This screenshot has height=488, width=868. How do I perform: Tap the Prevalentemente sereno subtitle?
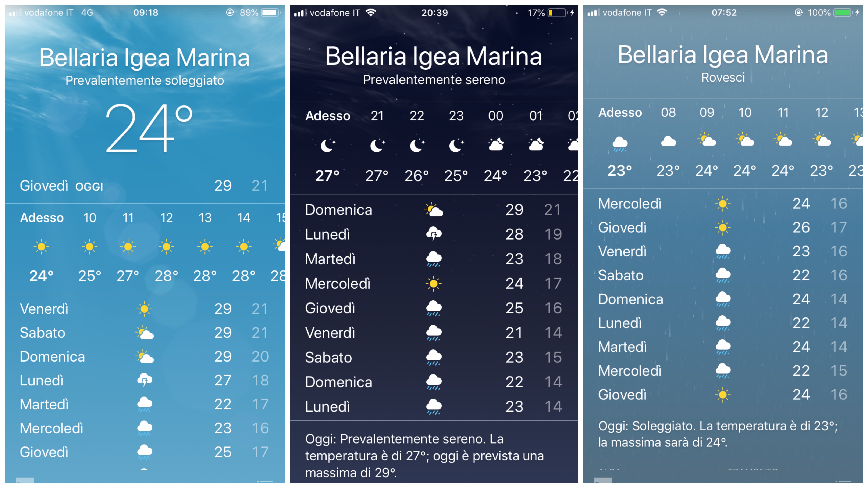[x=434, y=80]
